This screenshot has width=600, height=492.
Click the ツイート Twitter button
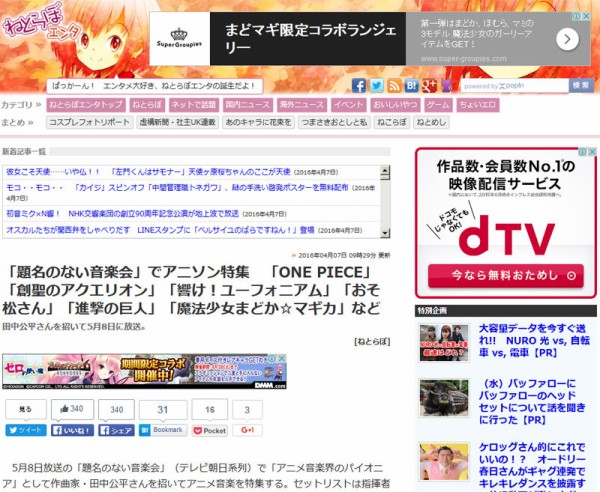click(26, 430)
